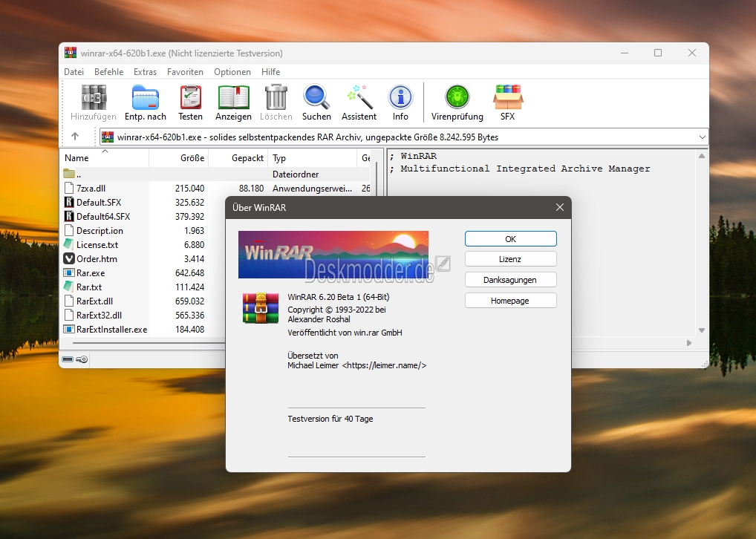This screenshot has height=539, width=756.
Task: Click the Danksagungen button
Action: [x=511, y=280]
